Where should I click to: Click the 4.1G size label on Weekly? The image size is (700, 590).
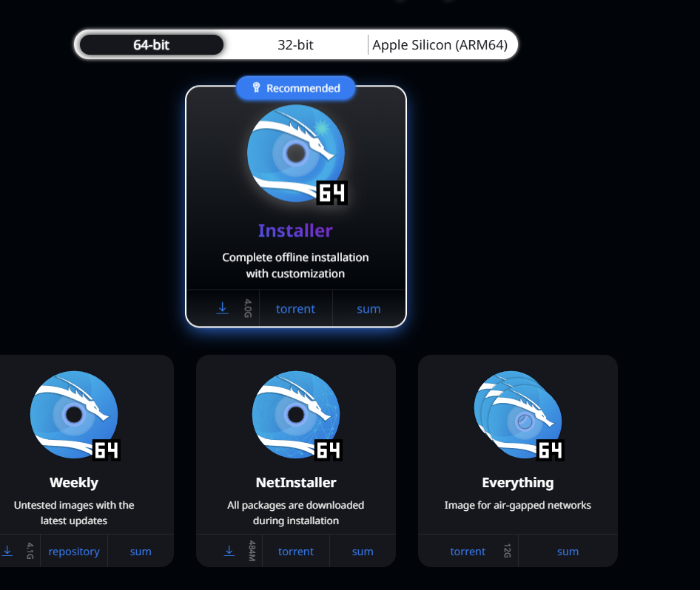pyautogui.click(x=30, y=551)
